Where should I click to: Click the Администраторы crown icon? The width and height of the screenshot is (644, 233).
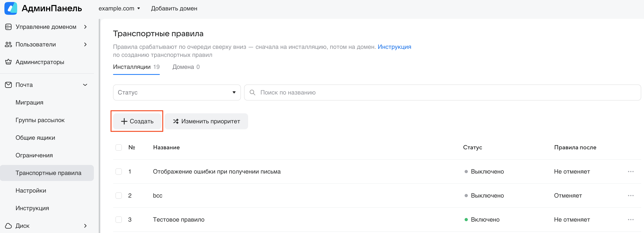8,62
